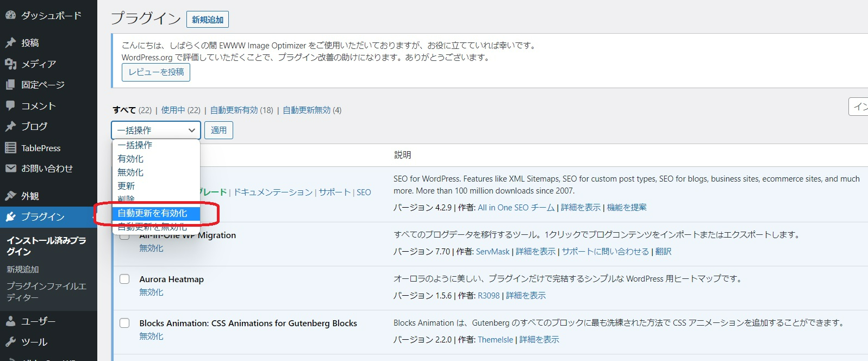Click the Dashboard gauge icon in sidebar

tap(10, 16)
